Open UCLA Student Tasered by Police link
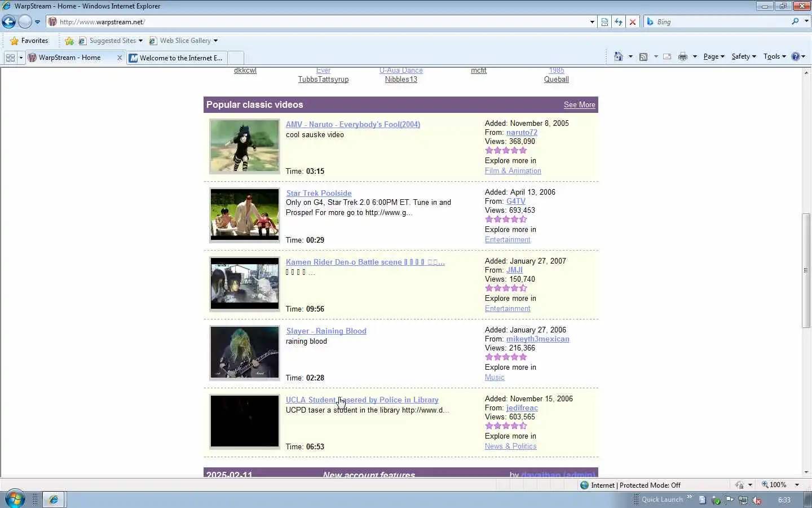Screen dimensions: 812x508 coord(362,400)
